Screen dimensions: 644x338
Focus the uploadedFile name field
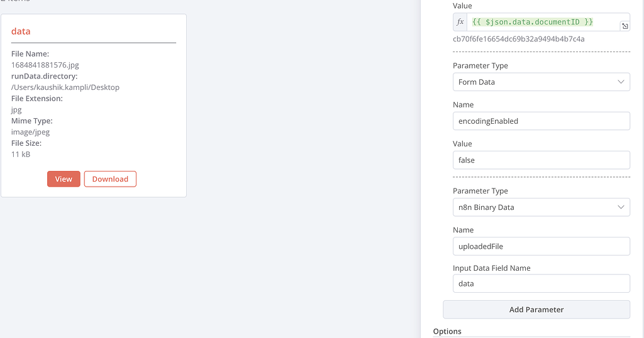pos(541,246)
